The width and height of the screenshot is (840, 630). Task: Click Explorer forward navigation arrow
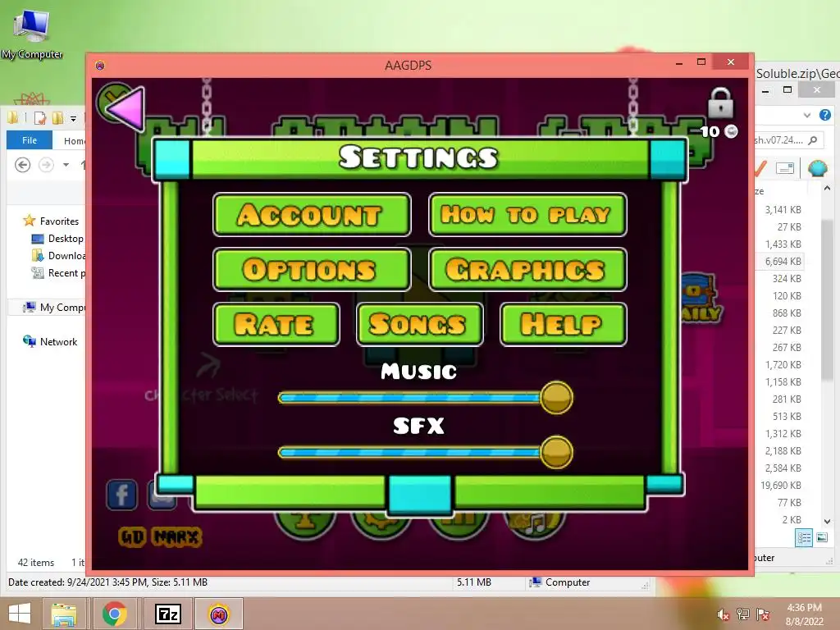(46, 165)
